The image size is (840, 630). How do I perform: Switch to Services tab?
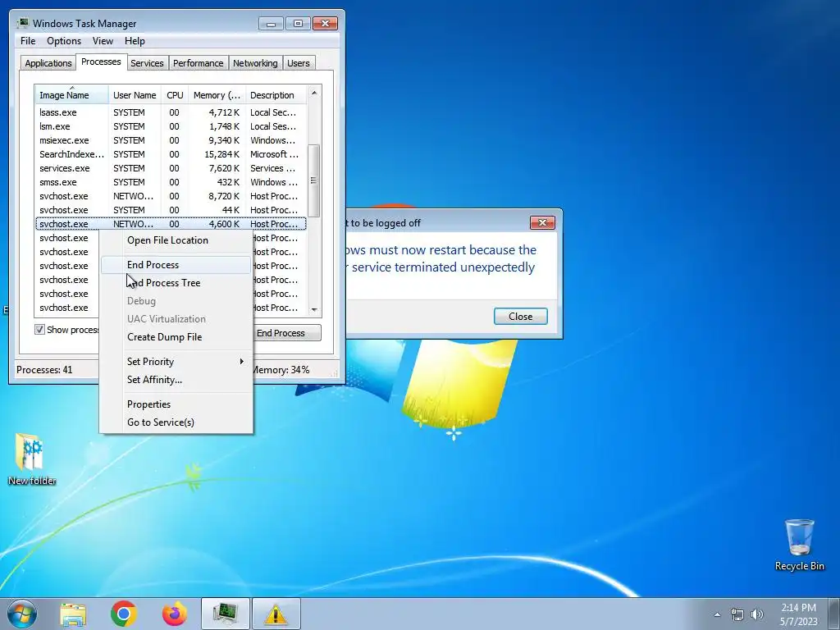[x=147, y=63]
